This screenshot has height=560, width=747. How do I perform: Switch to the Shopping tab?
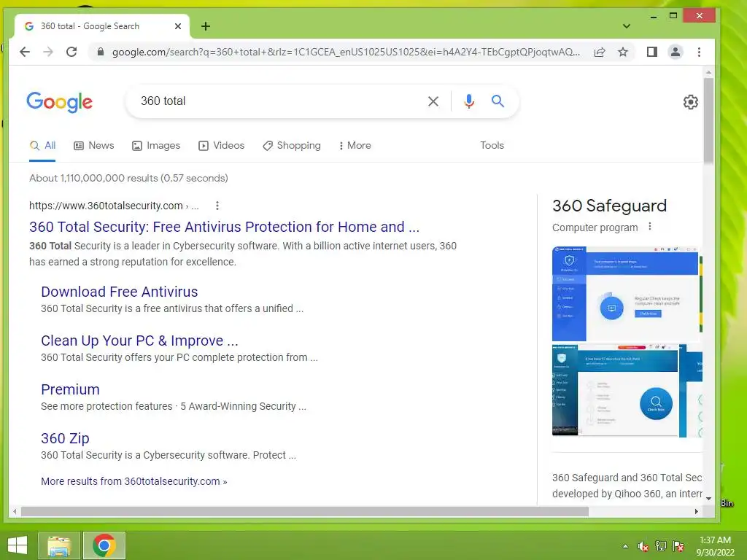pos(292,146)
